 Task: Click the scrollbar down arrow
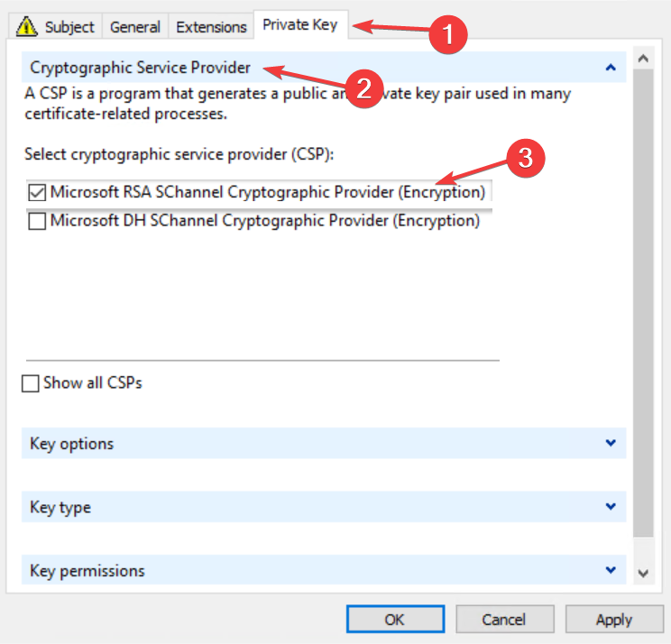tap(643, 573)
